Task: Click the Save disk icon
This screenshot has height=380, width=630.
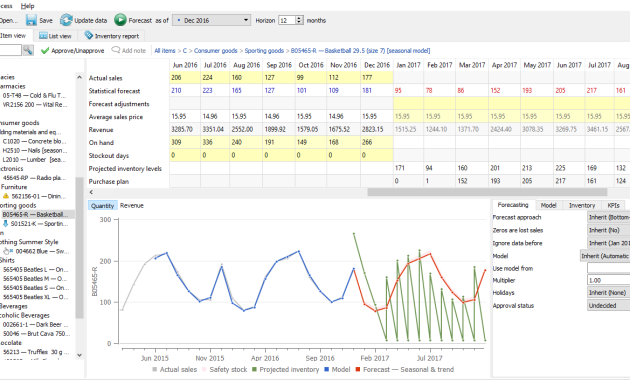Action: (x=31, y=20)
